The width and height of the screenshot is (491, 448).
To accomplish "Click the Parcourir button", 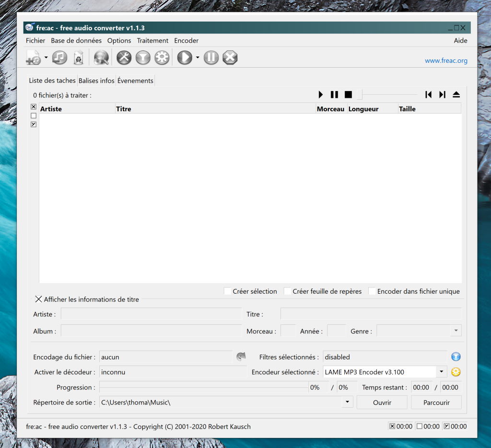I will pyautogui.click(x=436, y=402).
